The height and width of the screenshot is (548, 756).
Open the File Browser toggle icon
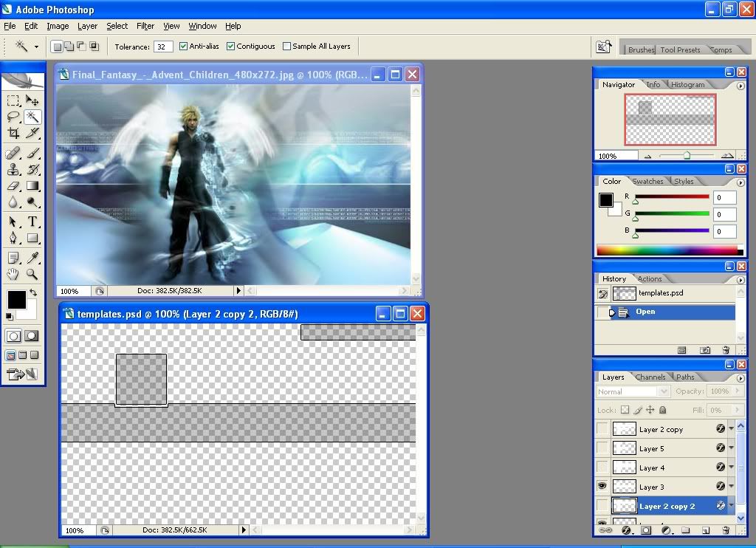click(603, 47)
